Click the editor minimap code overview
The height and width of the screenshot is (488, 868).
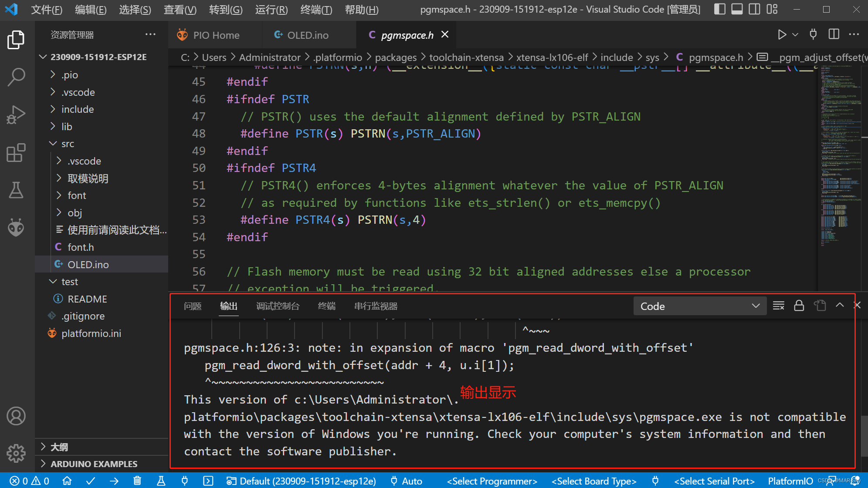[839, 152]
